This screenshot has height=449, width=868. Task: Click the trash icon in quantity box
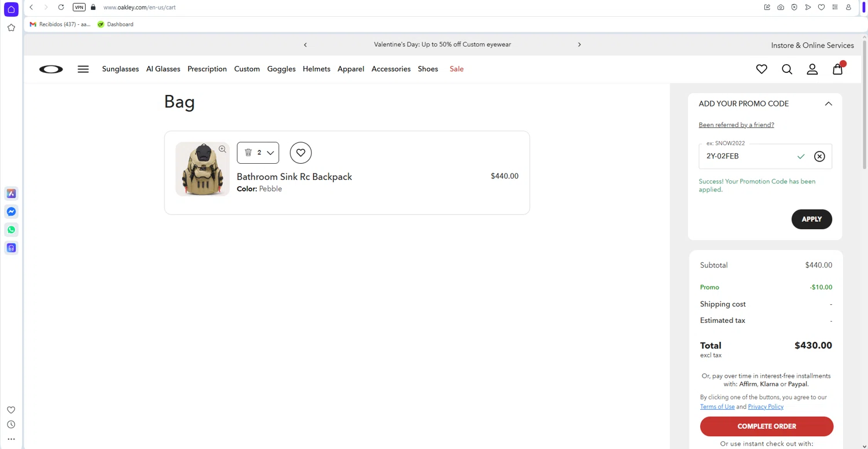click(248, 153)
